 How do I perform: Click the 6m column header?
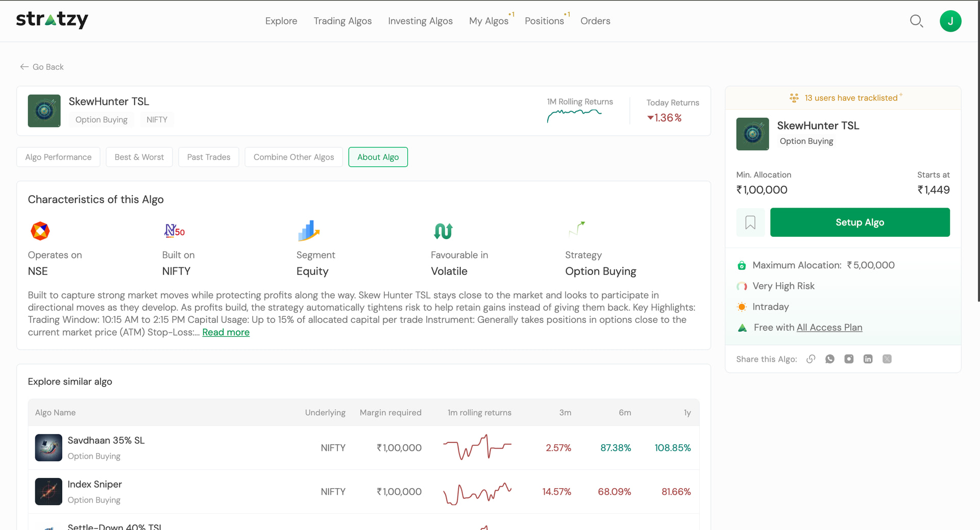tap(625, 413)
